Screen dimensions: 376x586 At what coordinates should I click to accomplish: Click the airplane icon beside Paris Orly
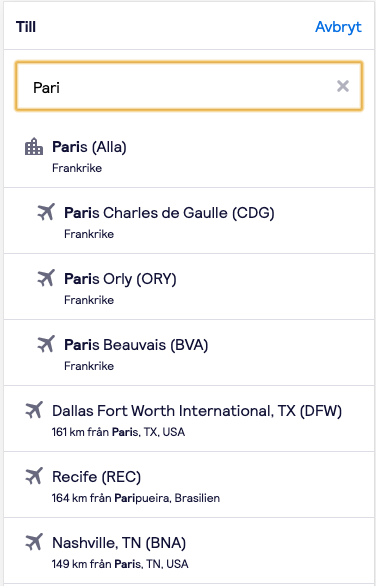click(x=46, y=278)
